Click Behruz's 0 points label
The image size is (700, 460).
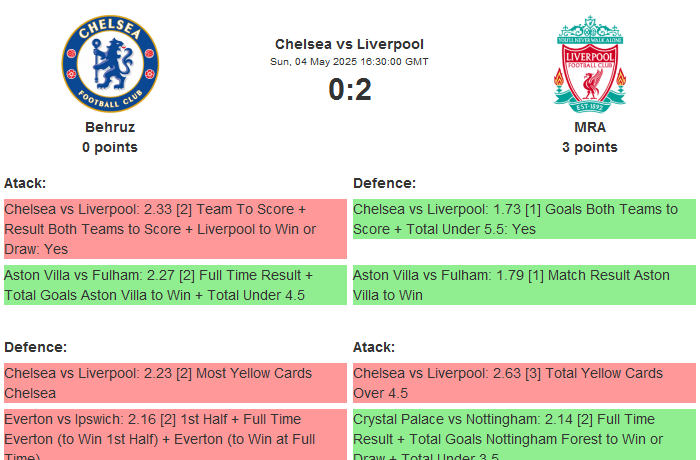[x=110, y=147]
